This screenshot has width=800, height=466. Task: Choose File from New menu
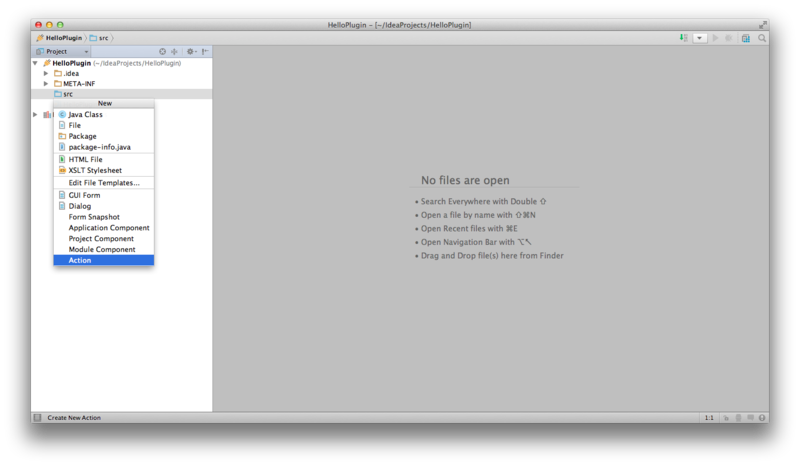(x=104, y=125)
